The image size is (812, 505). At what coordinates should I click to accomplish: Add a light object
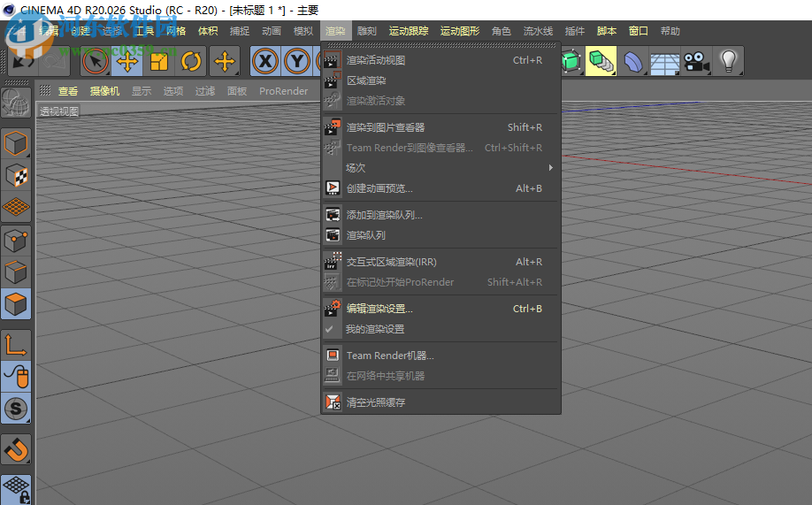[729, 62]
